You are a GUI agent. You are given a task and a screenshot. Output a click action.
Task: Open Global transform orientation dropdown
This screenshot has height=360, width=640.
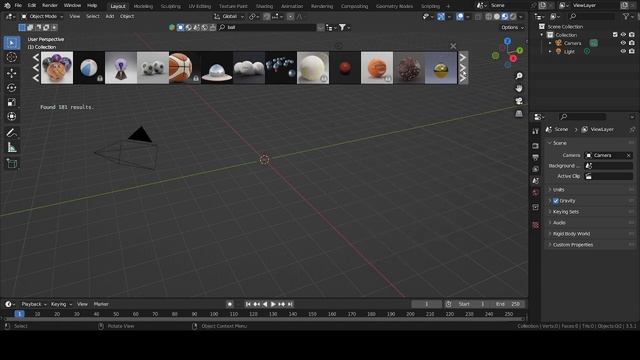click(x=229, y=16)
